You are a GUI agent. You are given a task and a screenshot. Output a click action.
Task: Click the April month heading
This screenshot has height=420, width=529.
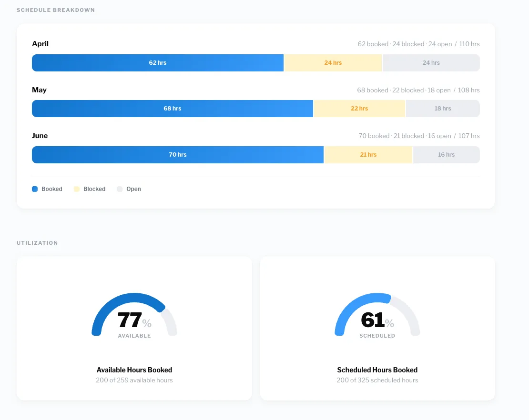click(x=40, y=44)
